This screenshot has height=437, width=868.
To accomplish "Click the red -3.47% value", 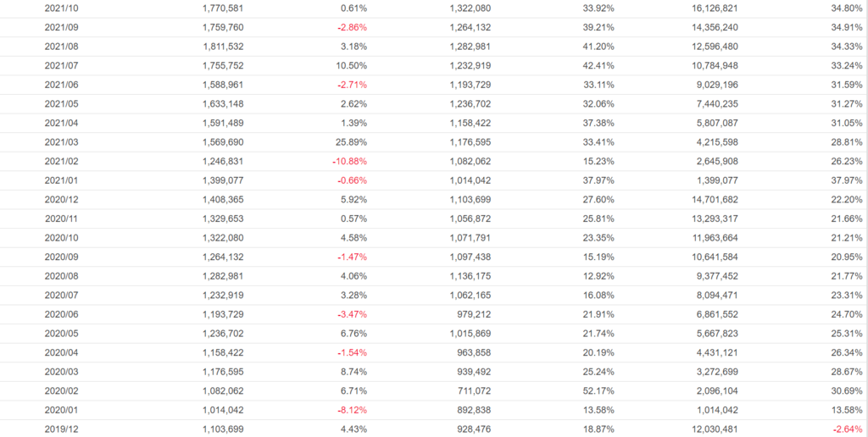I will pyautogui.click(x=350, y=315).
